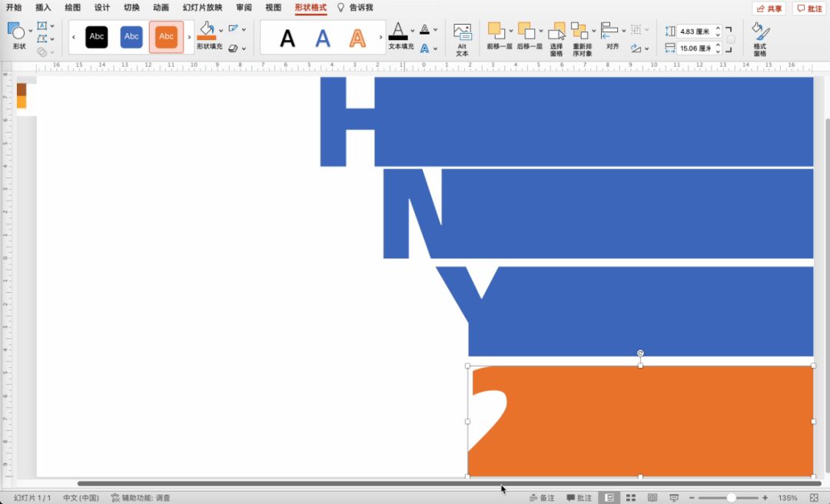830x504 pixels.
Task: Click the shape height input field
Action: tap(695, 31)
